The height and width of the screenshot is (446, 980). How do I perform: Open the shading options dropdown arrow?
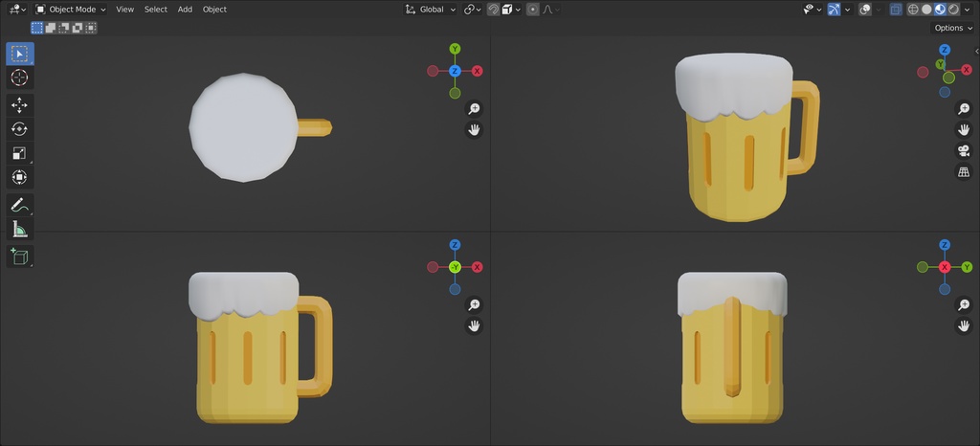pos(969,10)
